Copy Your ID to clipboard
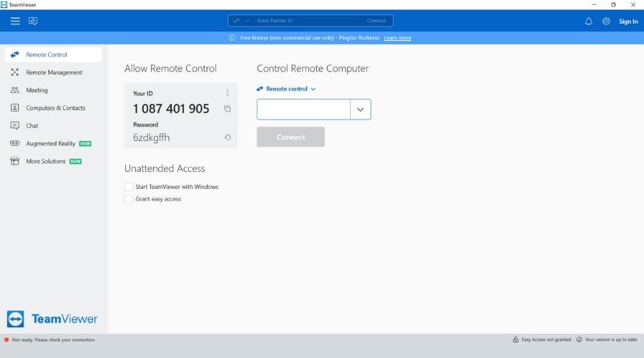 (x=227, y=109)
